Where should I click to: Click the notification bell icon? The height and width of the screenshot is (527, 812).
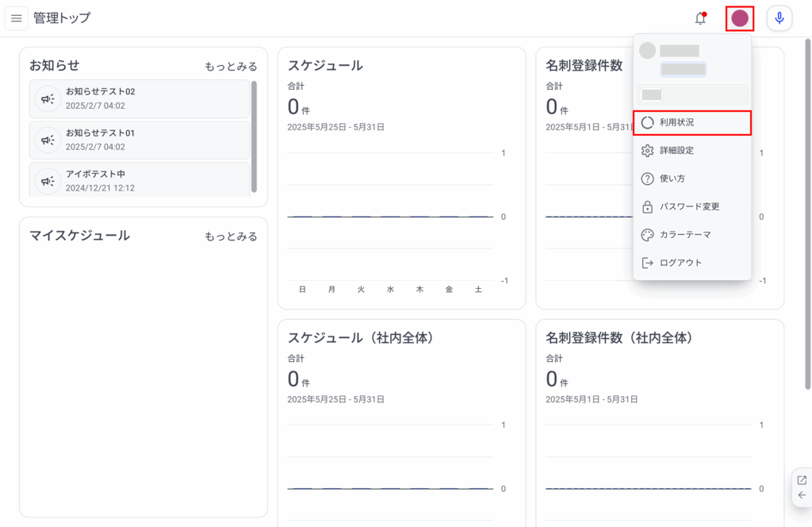700,18
